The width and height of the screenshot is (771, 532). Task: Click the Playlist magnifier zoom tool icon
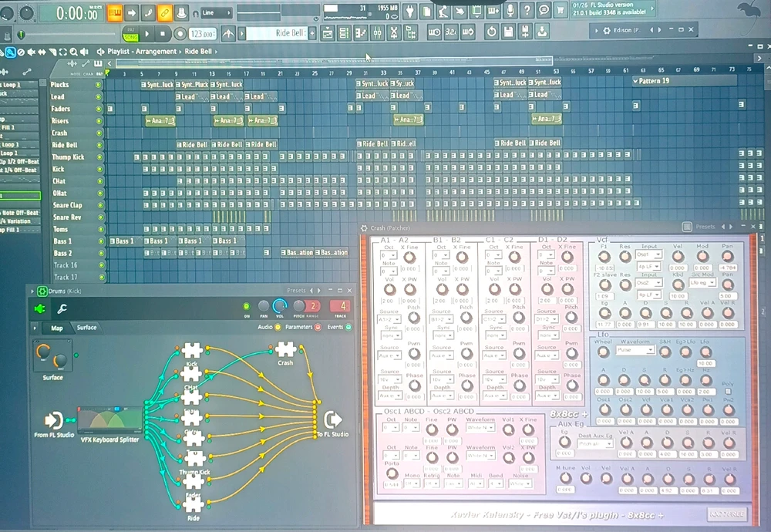click(73, 52)
